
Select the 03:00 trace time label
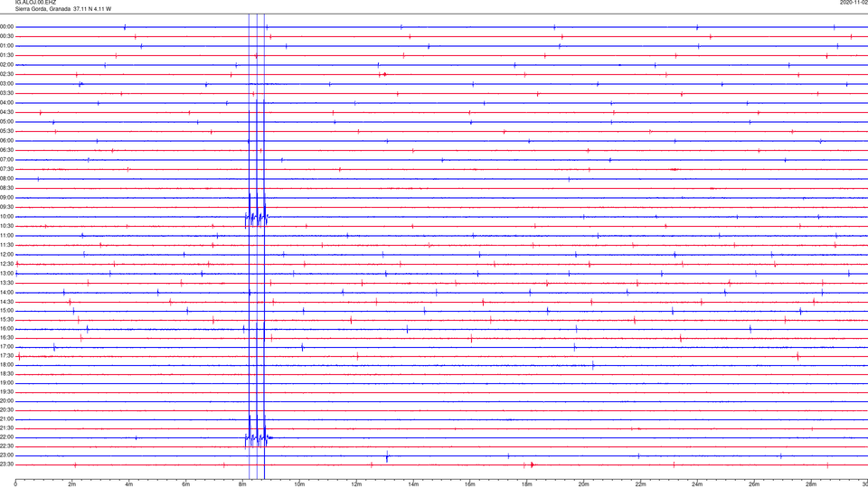[7, 84]
